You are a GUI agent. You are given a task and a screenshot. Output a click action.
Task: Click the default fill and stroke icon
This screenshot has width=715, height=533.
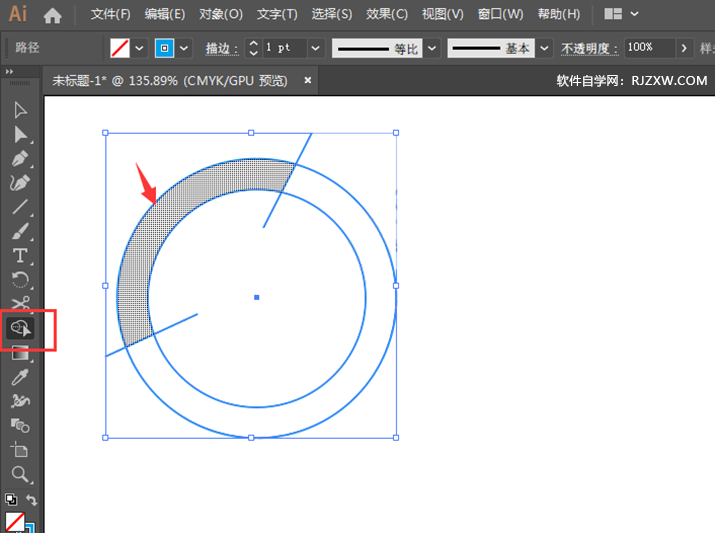[11, 500]
